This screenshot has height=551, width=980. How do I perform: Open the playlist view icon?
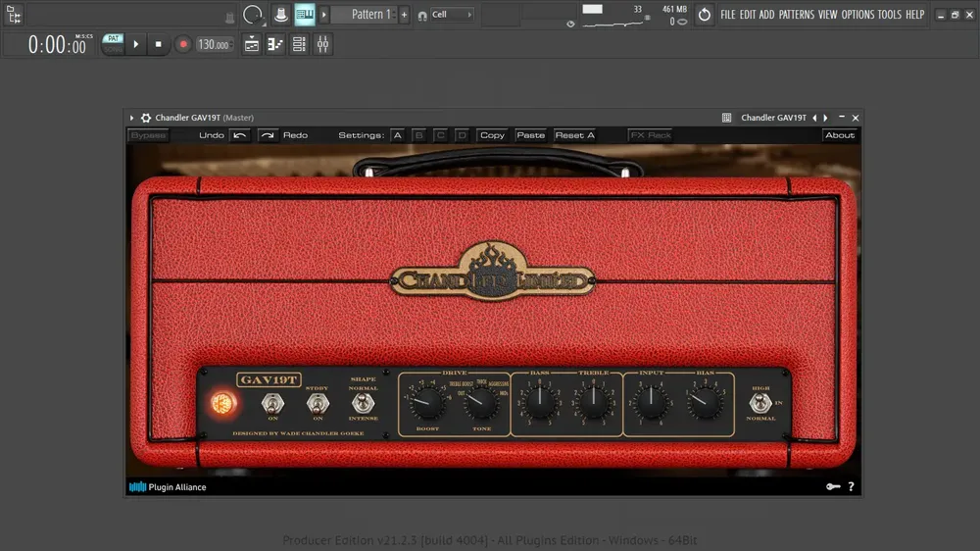[251, 44]
